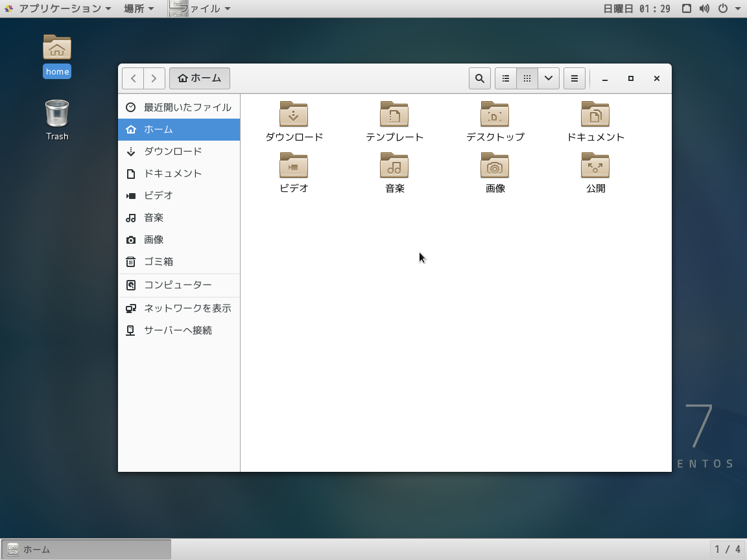This screenshot has height=560, width=747.
Task: Select ドキュメント in the sidebar
Action: (x=179, y=173)
